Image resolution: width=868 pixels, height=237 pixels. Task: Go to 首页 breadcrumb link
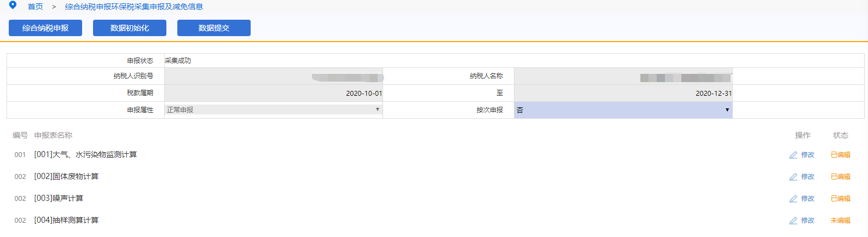point(36,7)
